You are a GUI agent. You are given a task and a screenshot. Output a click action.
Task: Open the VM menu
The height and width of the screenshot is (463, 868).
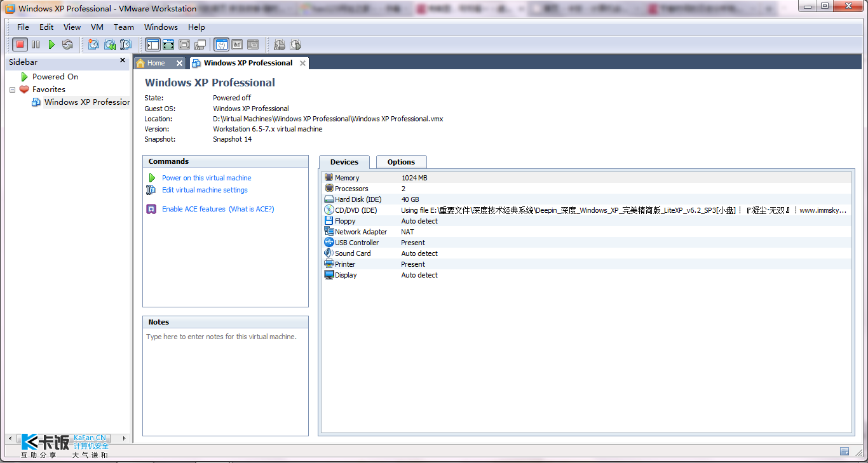97,27
